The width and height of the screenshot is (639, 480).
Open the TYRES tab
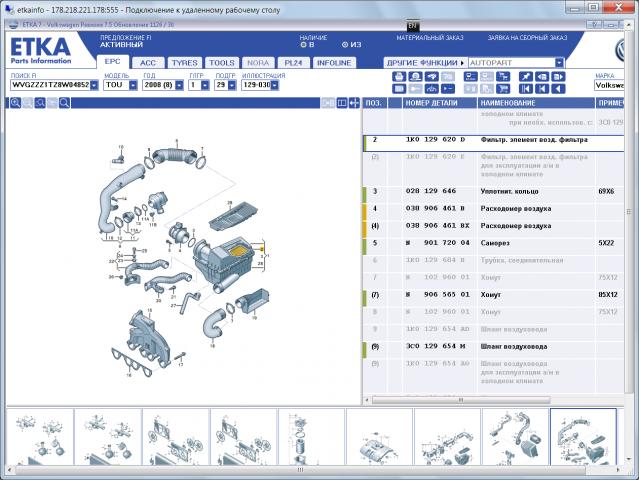[185, 63]
